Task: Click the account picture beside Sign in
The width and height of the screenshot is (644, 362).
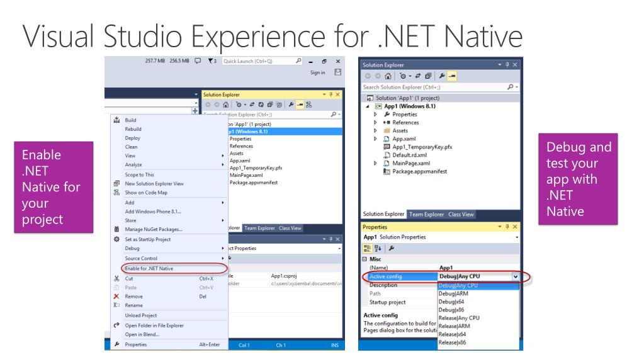Action: tap(337, 72)
